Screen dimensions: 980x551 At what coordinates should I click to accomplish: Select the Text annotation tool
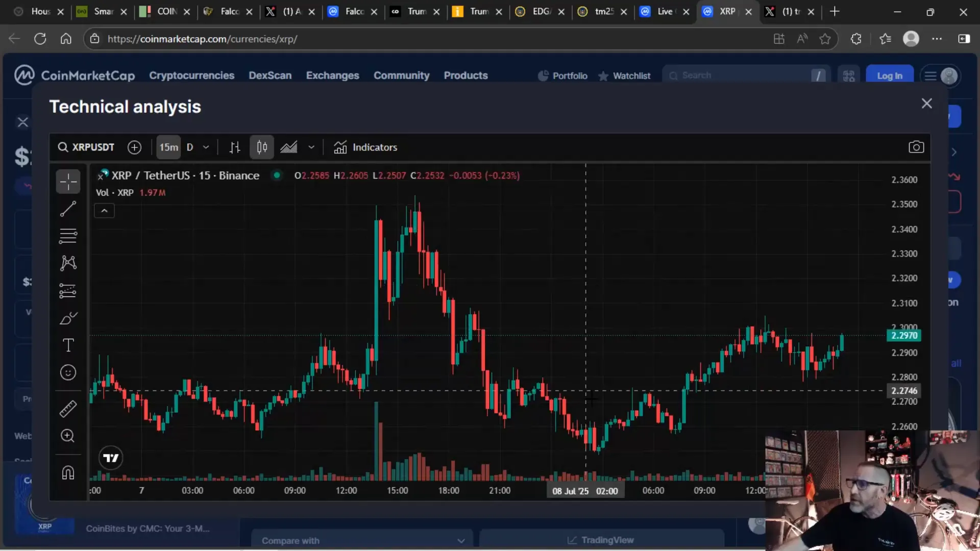[x=68, y=345]
